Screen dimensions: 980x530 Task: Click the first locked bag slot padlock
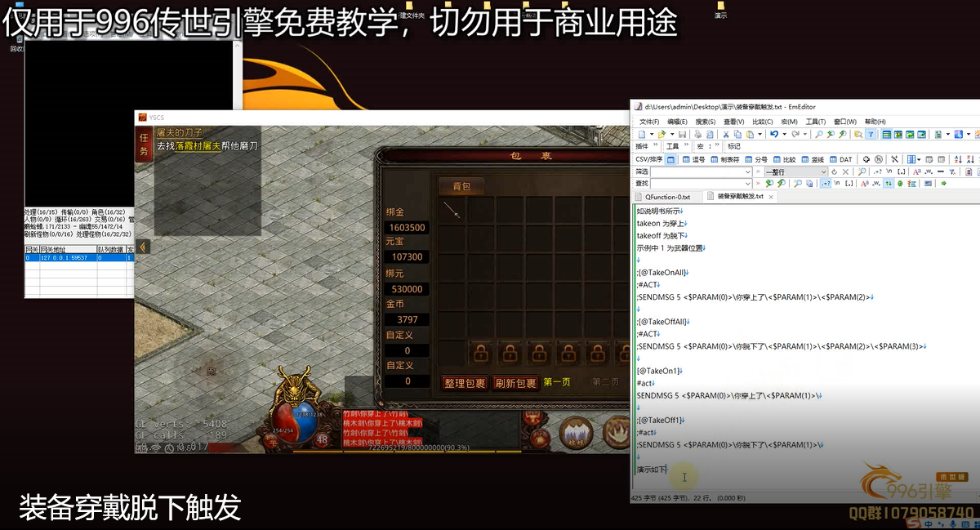pos(480,354)
